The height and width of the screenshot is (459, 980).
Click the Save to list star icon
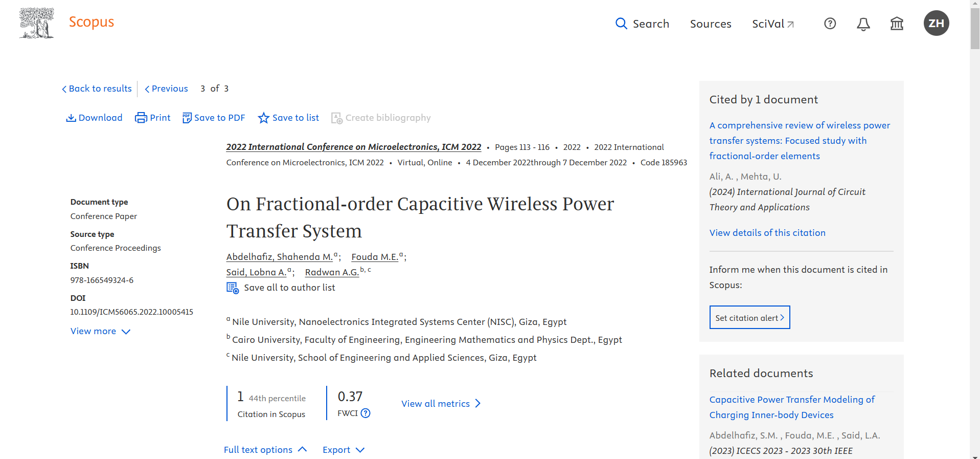pos(263,118)
